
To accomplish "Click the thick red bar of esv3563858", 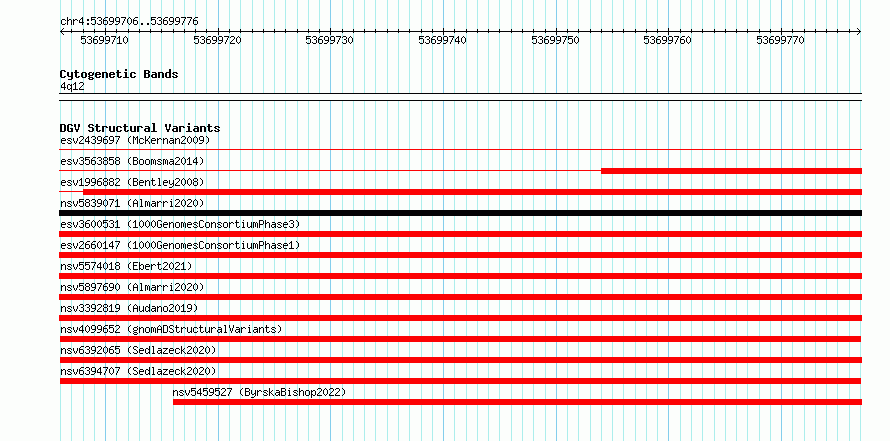I will click(x=731, y=171).
